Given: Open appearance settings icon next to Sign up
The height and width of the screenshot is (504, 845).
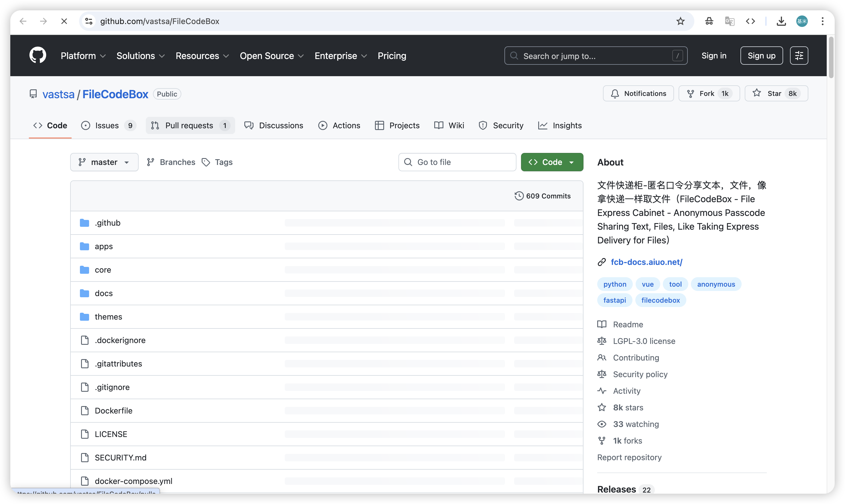Looking at the screenshot, I should coord(799,55).
